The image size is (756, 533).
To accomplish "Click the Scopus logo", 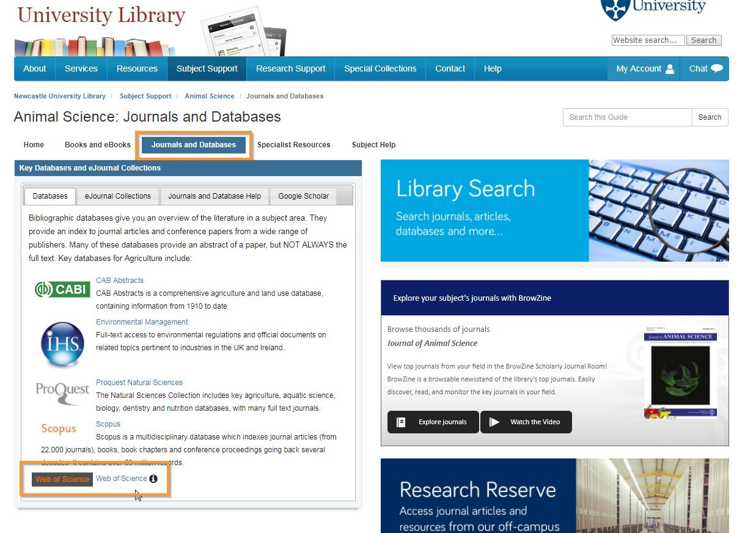I will pos(59,428).
